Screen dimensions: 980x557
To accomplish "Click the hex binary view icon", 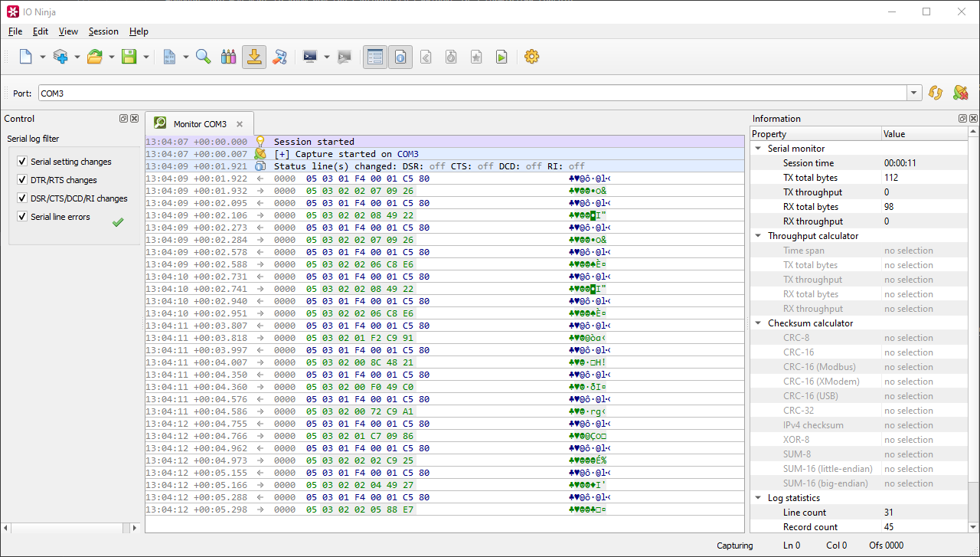I will click(x=170, y=57).
